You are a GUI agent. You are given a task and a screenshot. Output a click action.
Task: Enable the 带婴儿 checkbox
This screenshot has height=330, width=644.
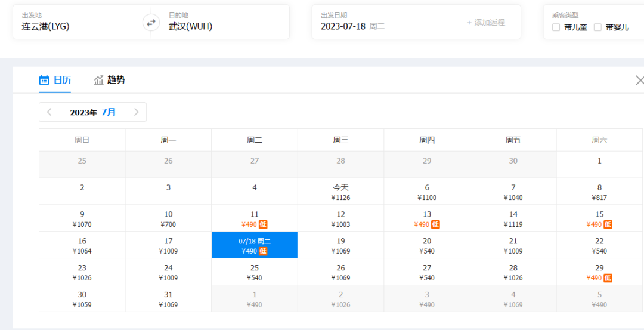pos(597,27)
